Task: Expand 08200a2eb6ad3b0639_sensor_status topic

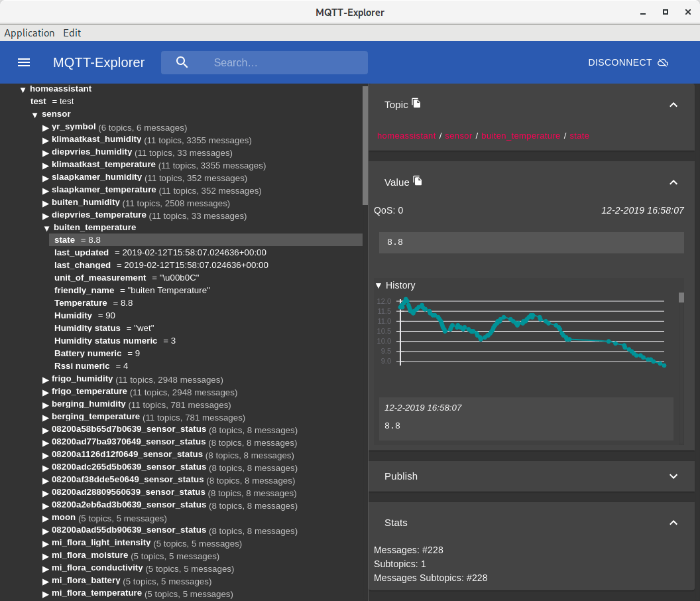Action: (x=46, y=506)
